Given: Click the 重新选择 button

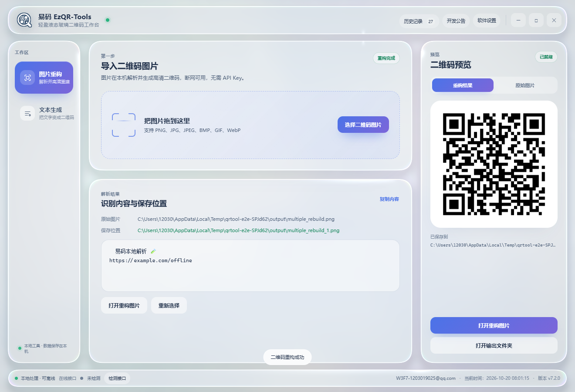Looking at the screenshot, I should (x=169, y=306).
